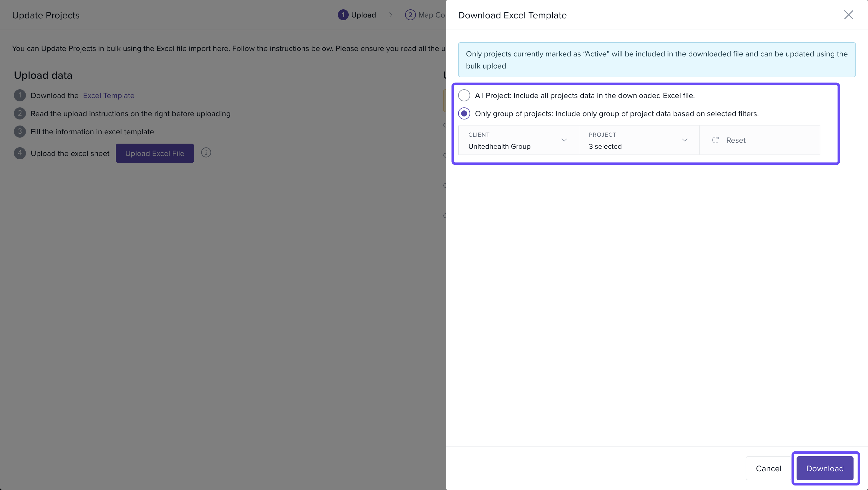
Task: Close the Download Excel Template panel
Action: pos(848,15)
